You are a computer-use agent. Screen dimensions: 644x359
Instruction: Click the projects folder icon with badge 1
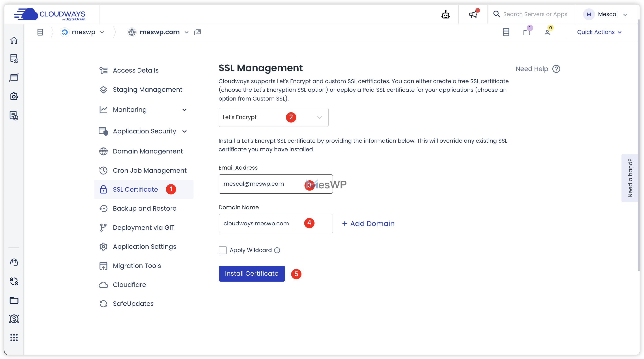click(x=527, y=32)
